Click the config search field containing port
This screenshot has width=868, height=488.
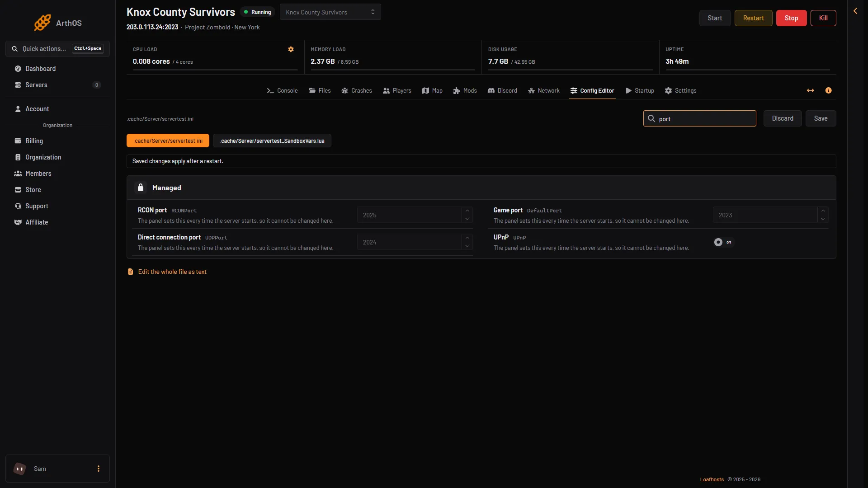699,118
